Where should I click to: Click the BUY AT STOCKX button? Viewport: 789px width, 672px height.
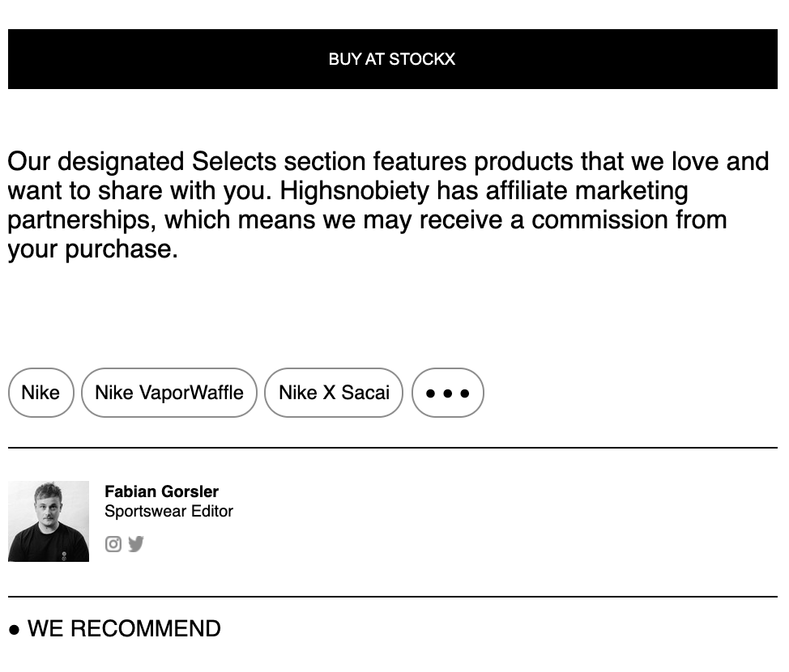[x=392, y=59]
